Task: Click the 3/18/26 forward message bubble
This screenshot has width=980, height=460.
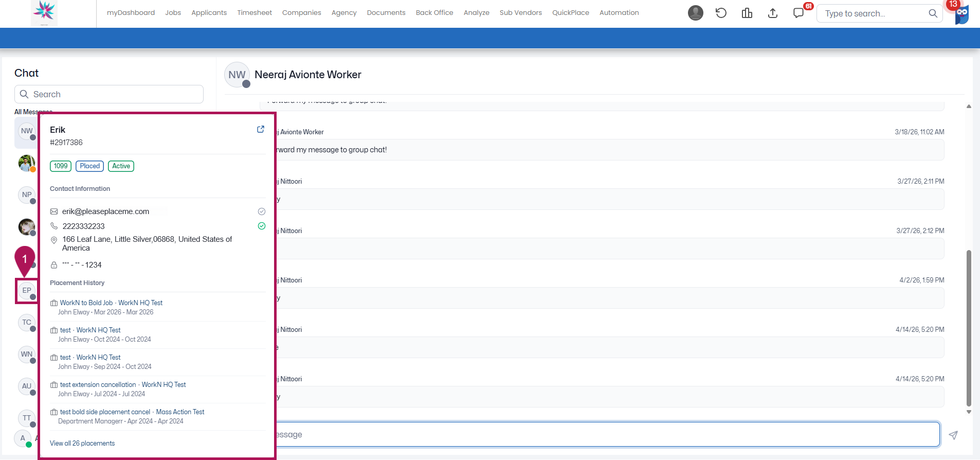Action: pos(609,150)
